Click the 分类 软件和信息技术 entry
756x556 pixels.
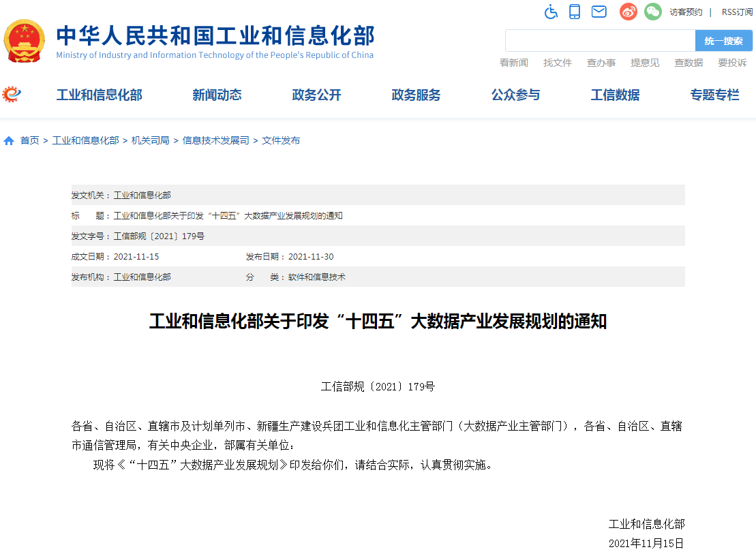[x=296, y=277]
